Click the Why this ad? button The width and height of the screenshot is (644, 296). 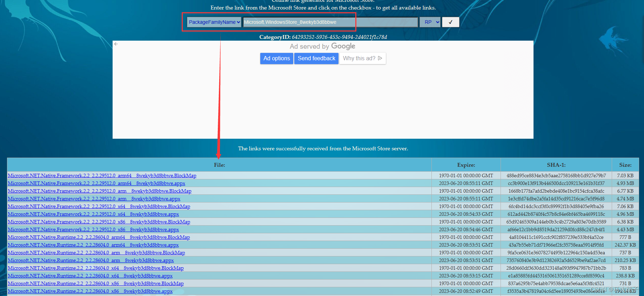[x=362, y=58]
